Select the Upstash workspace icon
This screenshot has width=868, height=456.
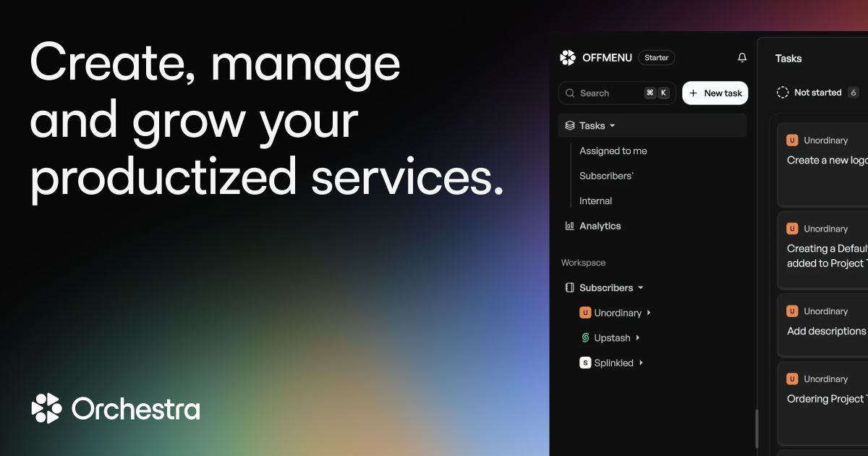[x=584, y=337]
